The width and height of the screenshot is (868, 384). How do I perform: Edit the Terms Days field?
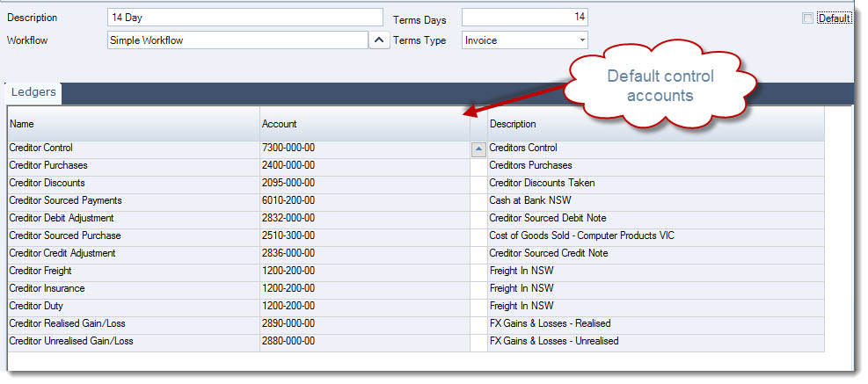coord(525,18)
